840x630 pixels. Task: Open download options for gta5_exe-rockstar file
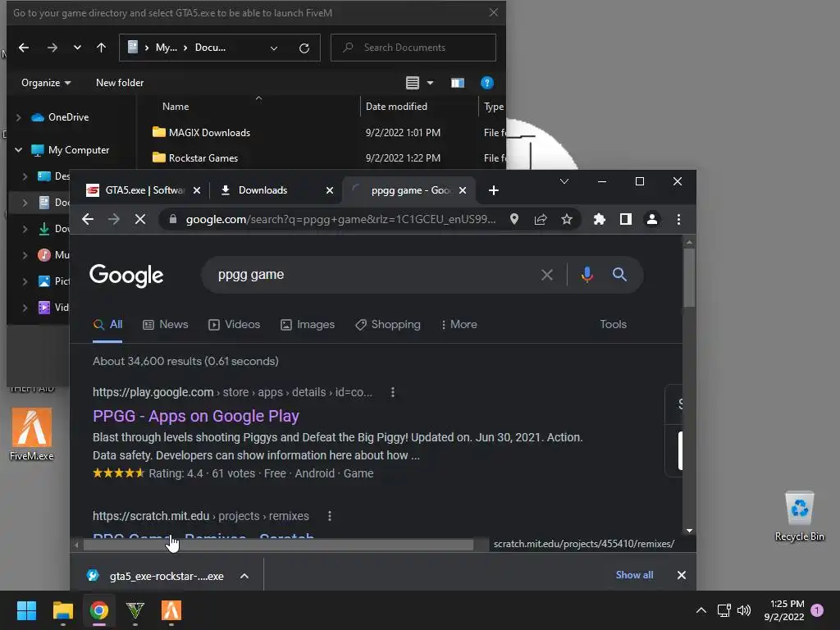tap(244, 576)
